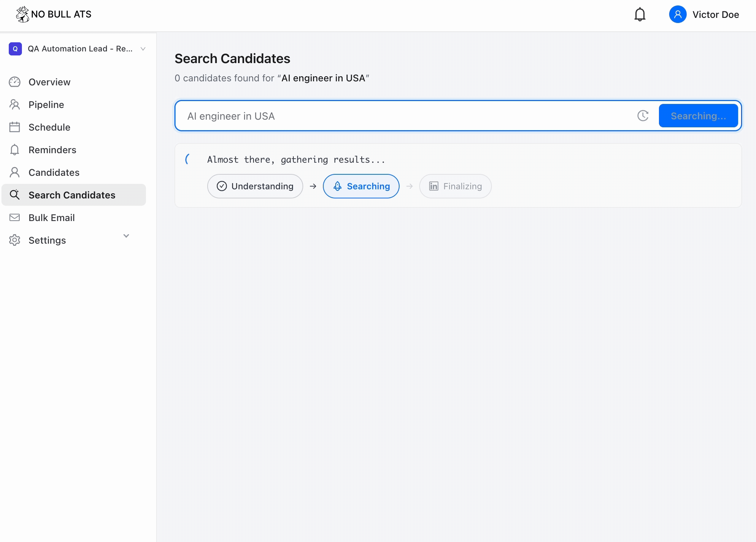The image size is (756, 542).
Task: Click the blue Searching... button
Action: point(698,116)
